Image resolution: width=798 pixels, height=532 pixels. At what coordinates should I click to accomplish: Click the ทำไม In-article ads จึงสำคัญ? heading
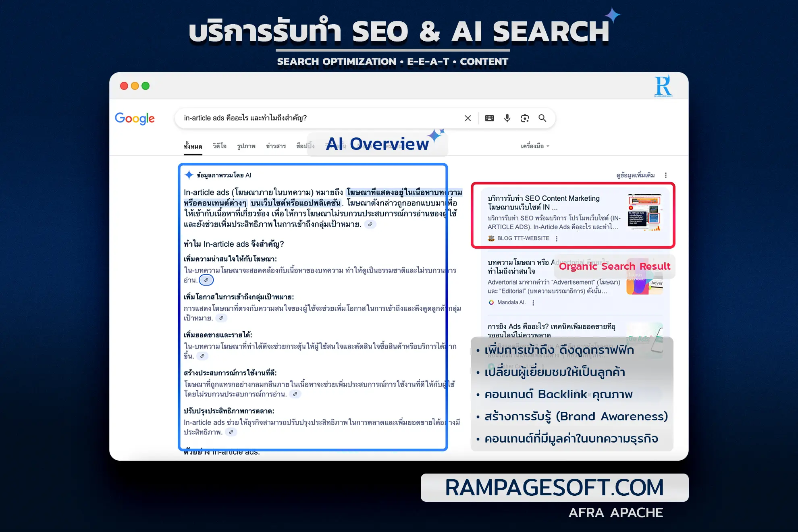[234, 244]
